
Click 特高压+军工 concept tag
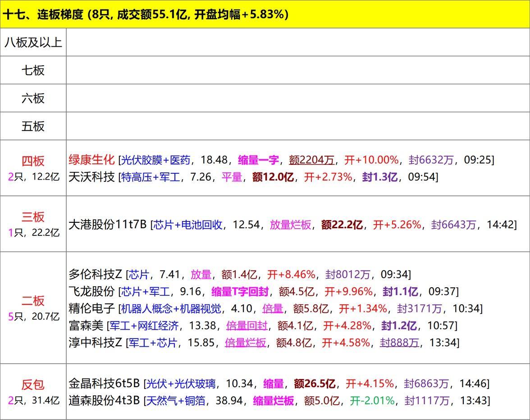pos(151,177)
